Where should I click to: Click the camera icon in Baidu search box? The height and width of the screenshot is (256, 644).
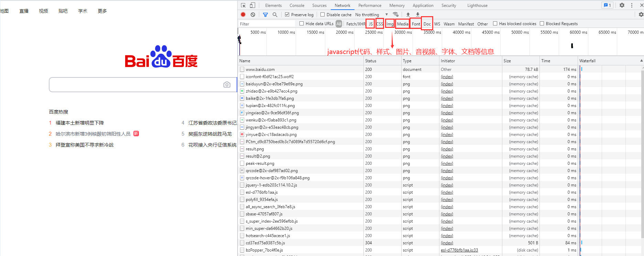click(x=227, y=85)
